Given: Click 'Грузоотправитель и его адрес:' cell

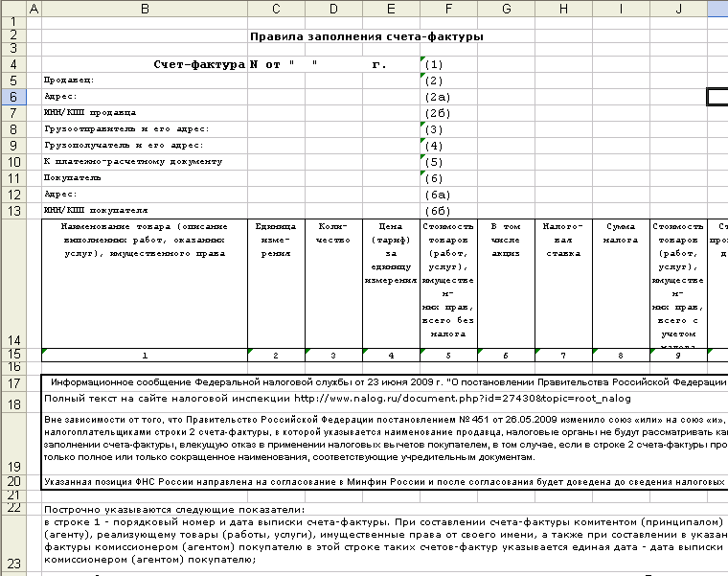Looking at the screenshot, I should [x=145, y=129].
